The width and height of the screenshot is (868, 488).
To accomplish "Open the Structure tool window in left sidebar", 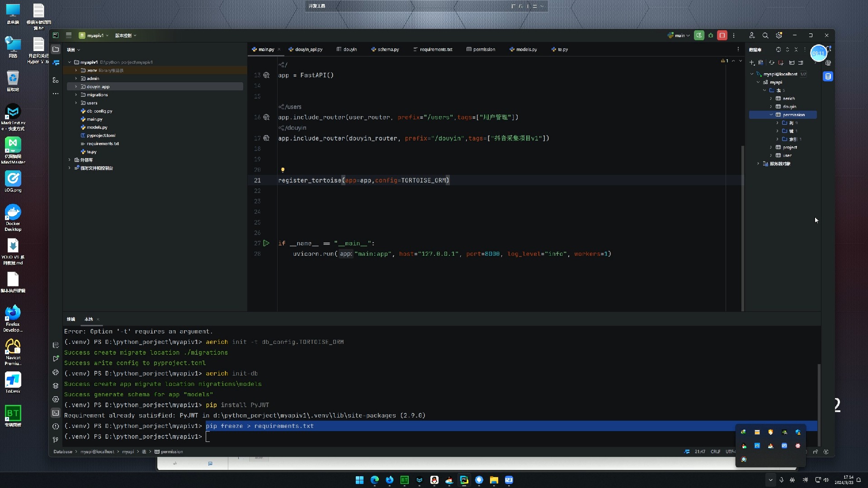I will 56,80.
